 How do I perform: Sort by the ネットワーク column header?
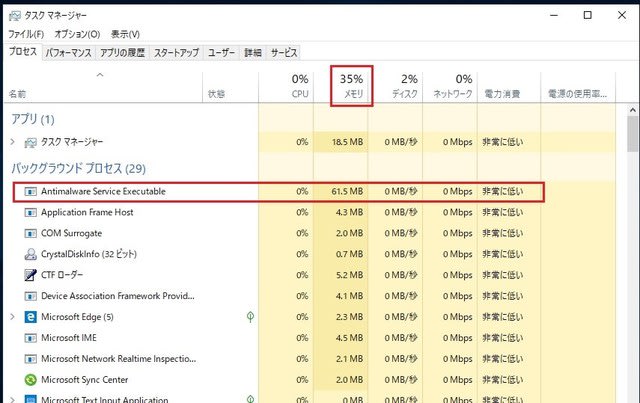click(450, 87)
